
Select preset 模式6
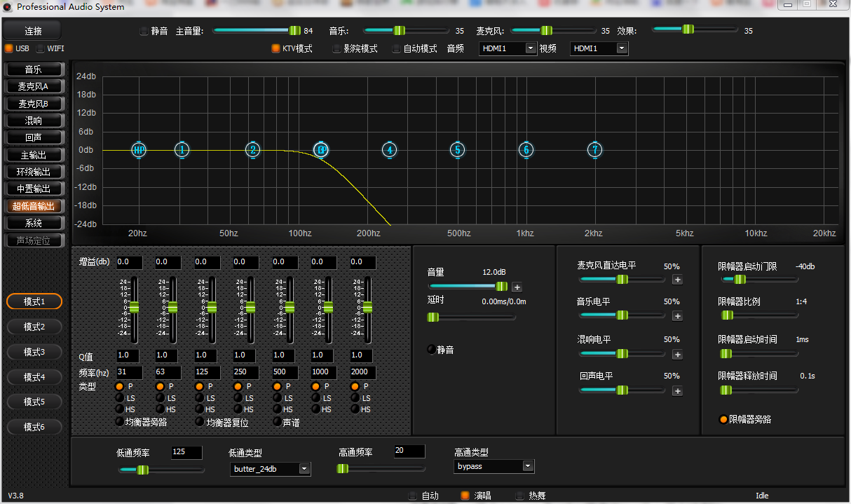(x=34, y=427)
